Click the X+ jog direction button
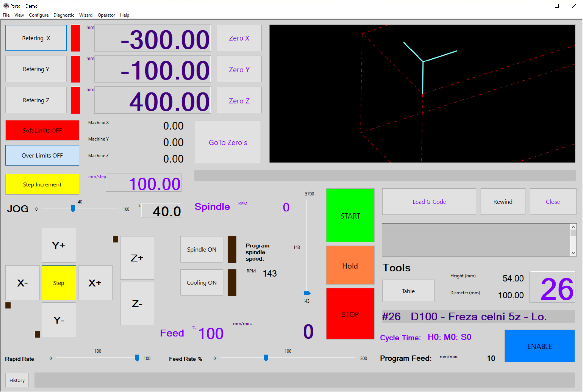Screen dimensions: 583x392 [x=95, y=283]
